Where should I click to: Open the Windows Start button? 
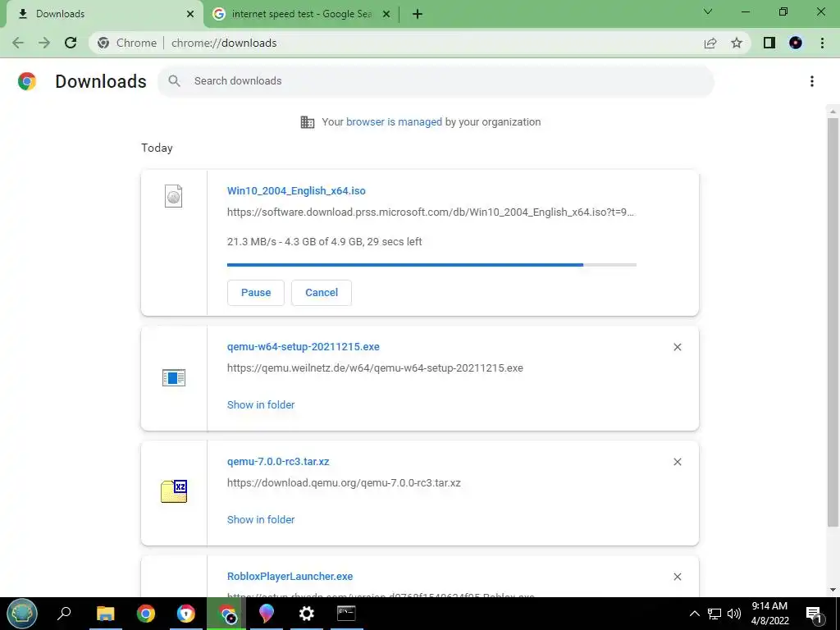[22, 614]
